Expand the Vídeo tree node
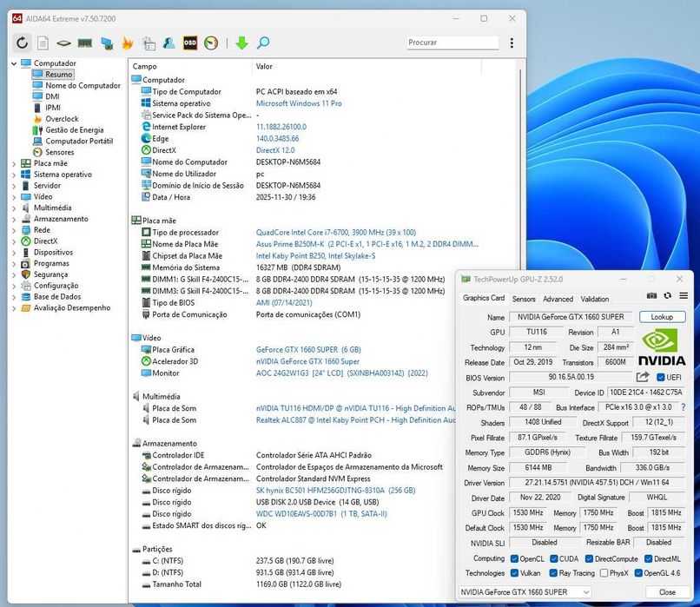The image size is (700, 607). point(14,197)
